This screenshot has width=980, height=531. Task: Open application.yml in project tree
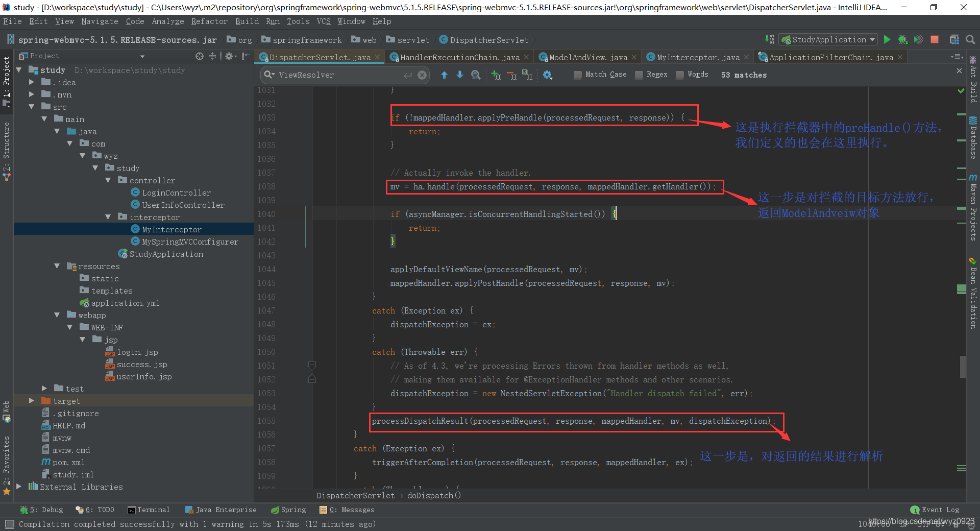[x=125, y=303]
